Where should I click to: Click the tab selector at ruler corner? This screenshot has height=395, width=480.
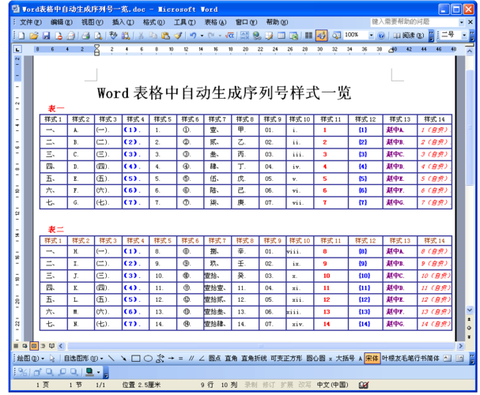point(17,49)
